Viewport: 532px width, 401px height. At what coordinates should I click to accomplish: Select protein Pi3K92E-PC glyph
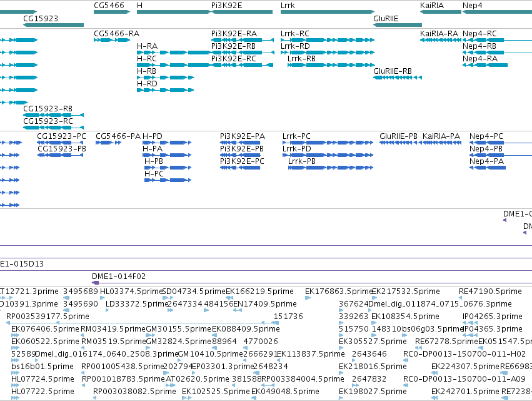pyautogui.click(x=240, y=168)
